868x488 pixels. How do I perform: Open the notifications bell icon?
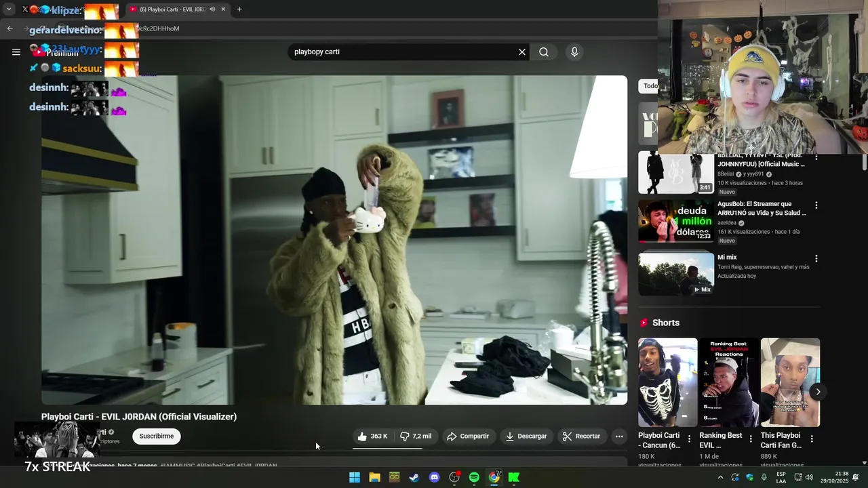[856, 477]
